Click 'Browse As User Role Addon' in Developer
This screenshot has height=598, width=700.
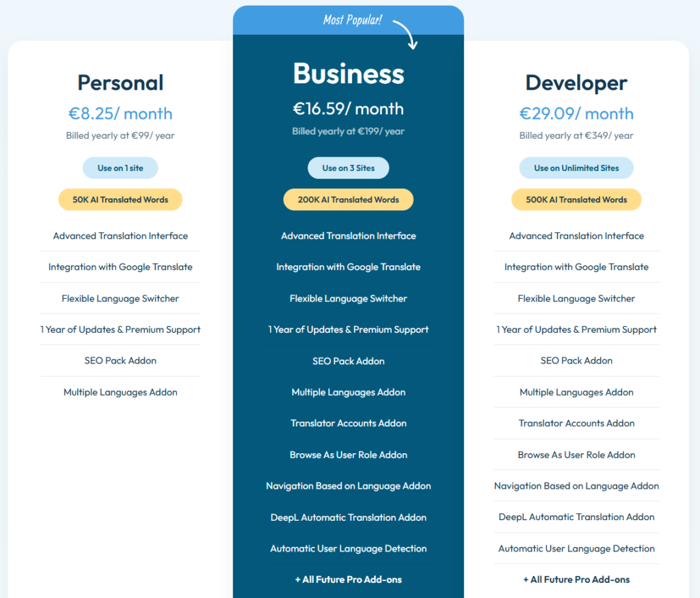576,455
